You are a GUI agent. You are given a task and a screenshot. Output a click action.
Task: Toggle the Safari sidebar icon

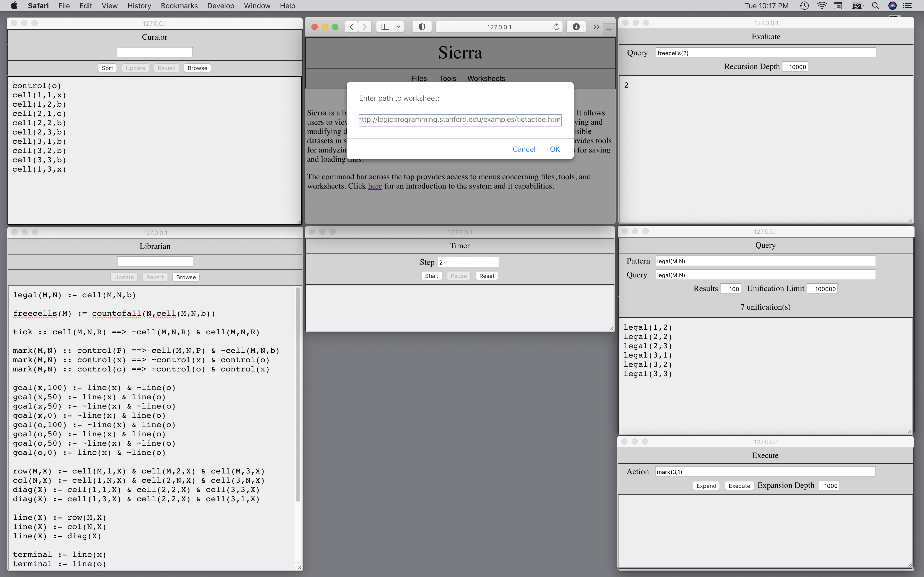pos(385,27)
